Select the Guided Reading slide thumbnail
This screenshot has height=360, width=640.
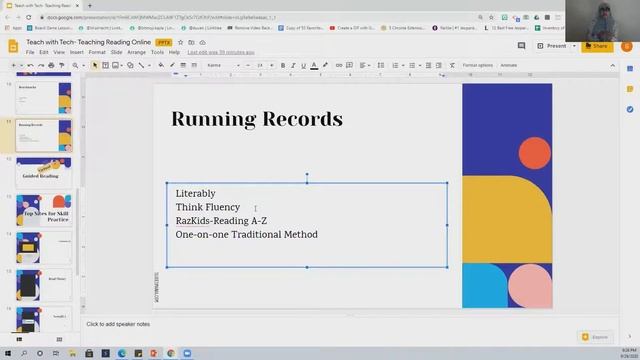tap(44, 172)
